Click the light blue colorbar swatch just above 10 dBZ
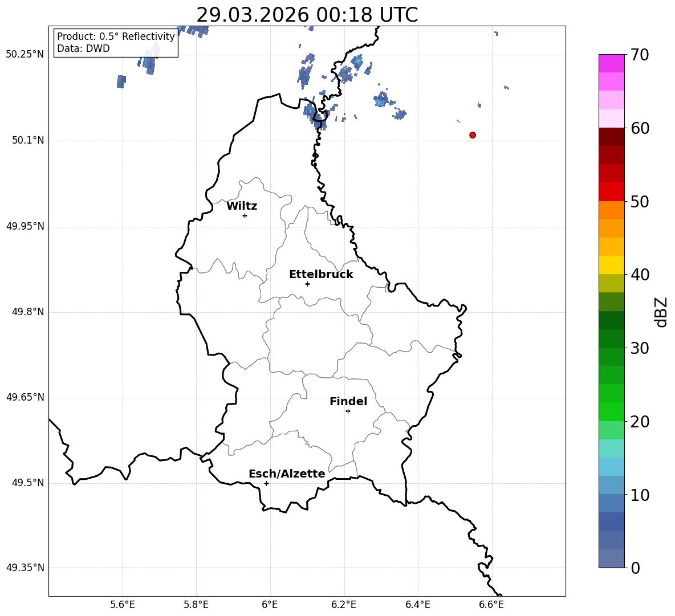This screenshot has height=616, width=675. coord(611,486)
